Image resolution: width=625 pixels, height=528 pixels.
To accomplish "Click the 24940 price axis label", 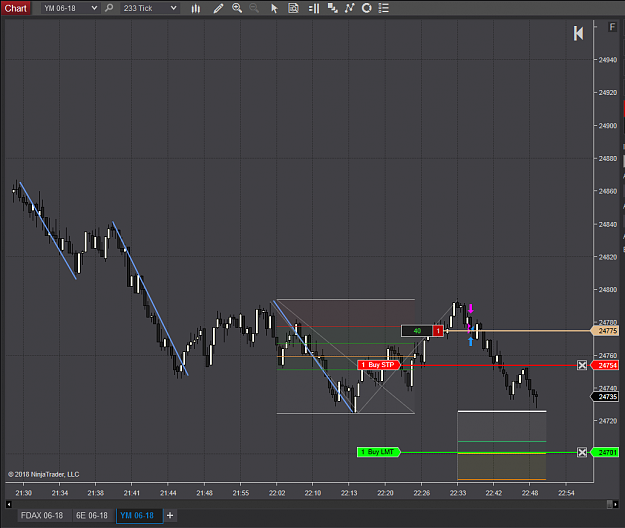I will pyautogui.click(x=607, y=60).
